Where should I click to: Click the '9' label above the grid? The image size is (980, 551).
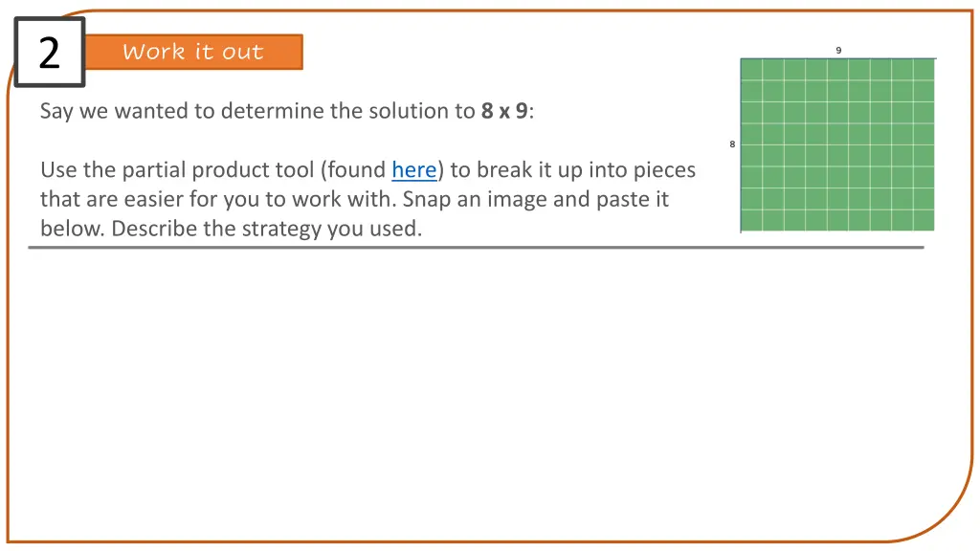(x=838, y=50)
